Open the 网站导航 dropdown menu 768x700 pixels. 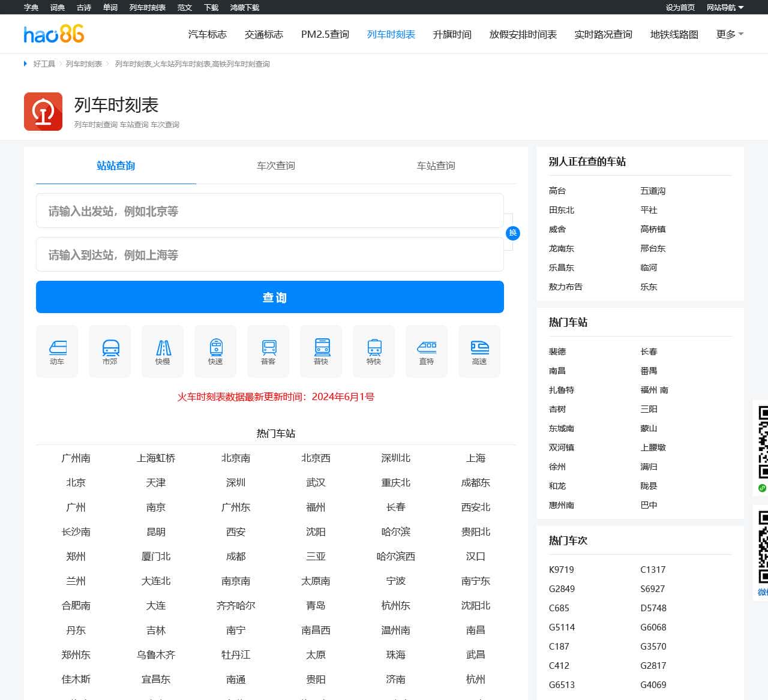click(x=725, y=7)
